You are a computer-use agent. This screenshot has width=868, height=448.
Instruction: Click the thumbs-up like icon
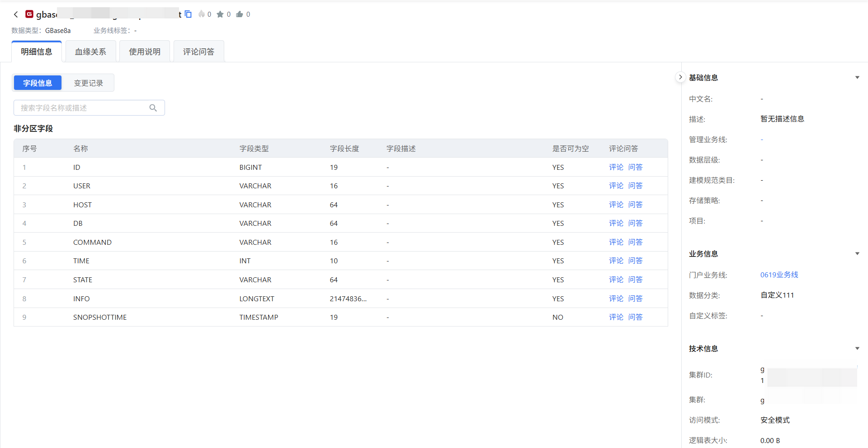pyautogui.click(x=240, y=14)
